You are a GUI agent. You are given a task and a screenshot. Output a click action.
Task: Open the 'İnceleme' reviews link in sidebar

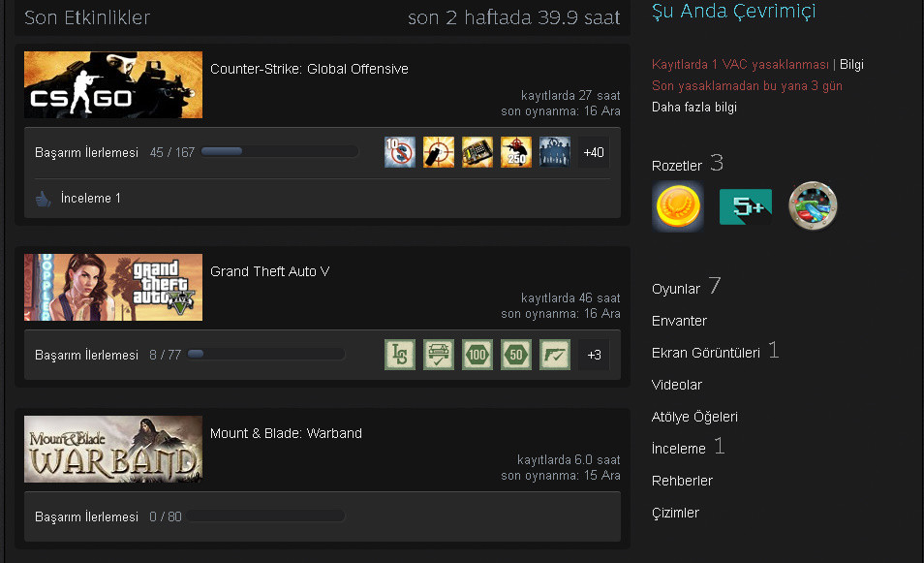click(679, 449)
